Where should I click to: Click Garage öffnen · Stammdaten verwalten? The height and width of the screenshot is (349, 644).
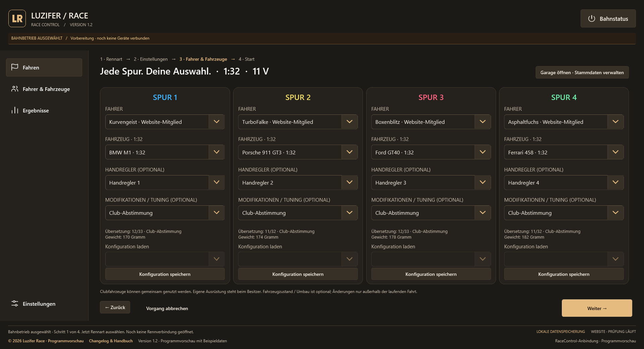coord(582,72)
